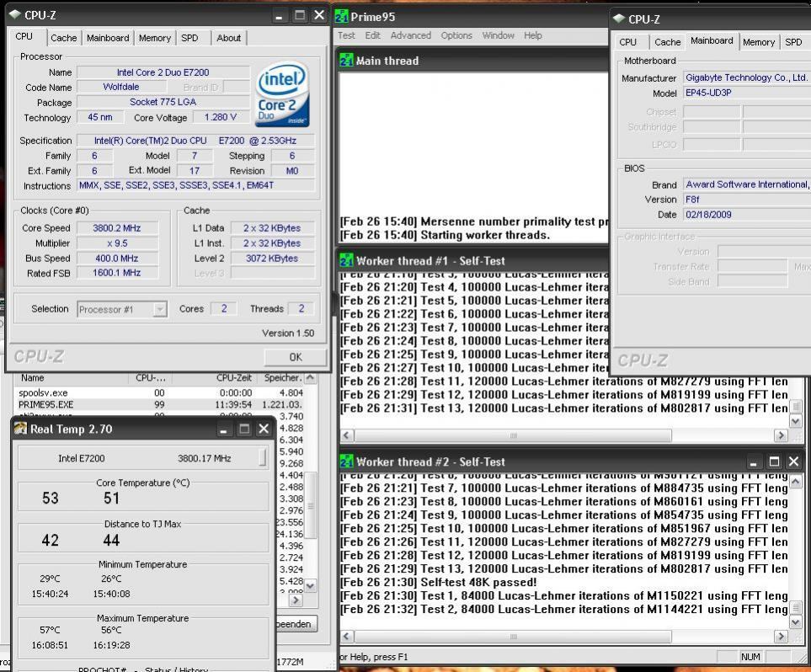Click up arrow of Worker #2 vertical scrollbar
Screen dimensions: 811x672
pos(796,483)
